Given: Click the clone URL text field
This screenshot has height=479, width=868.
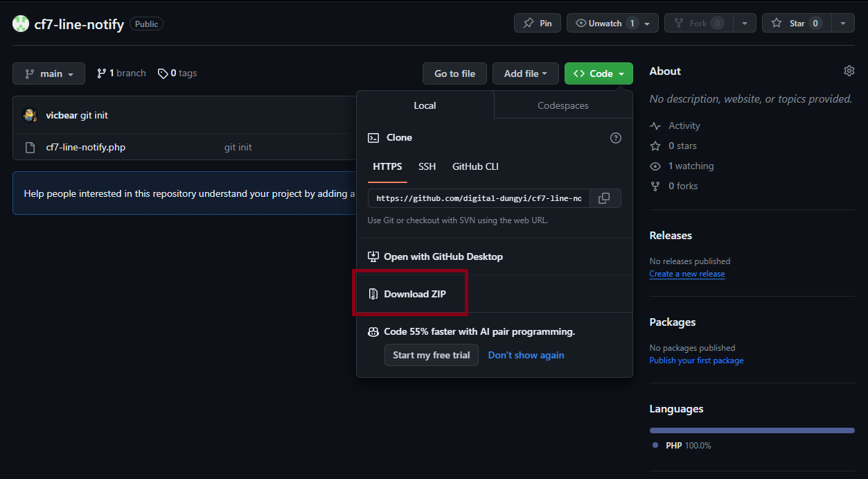Looking at the screenshot, I should [479, 198].
